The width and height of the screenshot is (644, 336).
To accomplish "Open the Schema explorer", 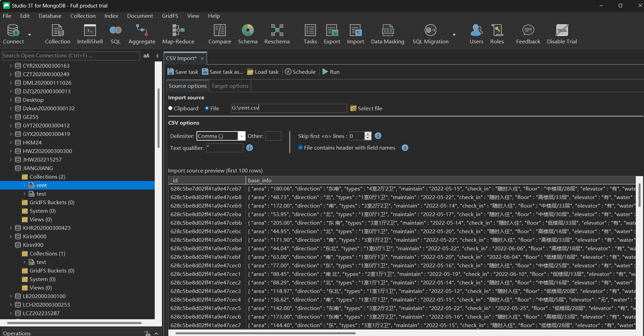I will (248, 34).
